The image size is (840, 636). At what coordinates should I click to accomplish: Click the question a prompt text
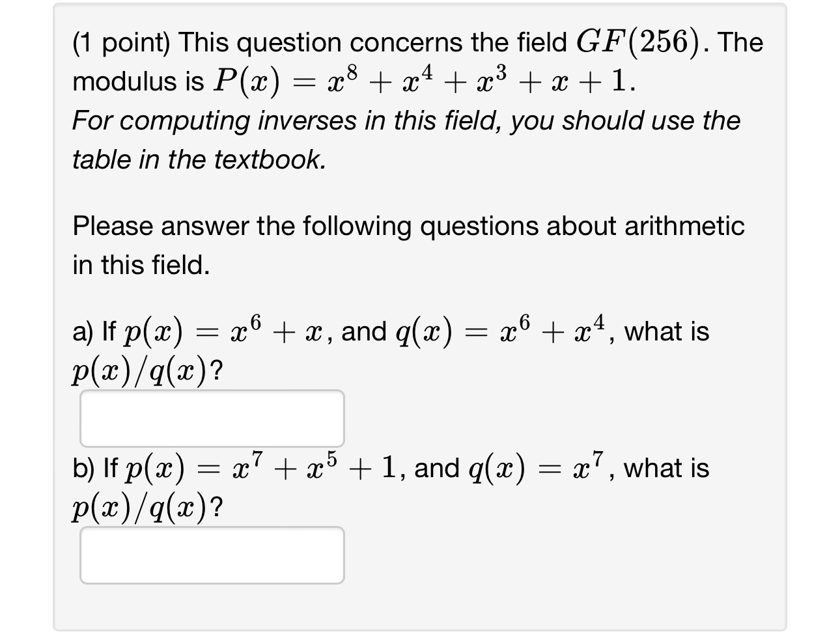coord(391,331)
